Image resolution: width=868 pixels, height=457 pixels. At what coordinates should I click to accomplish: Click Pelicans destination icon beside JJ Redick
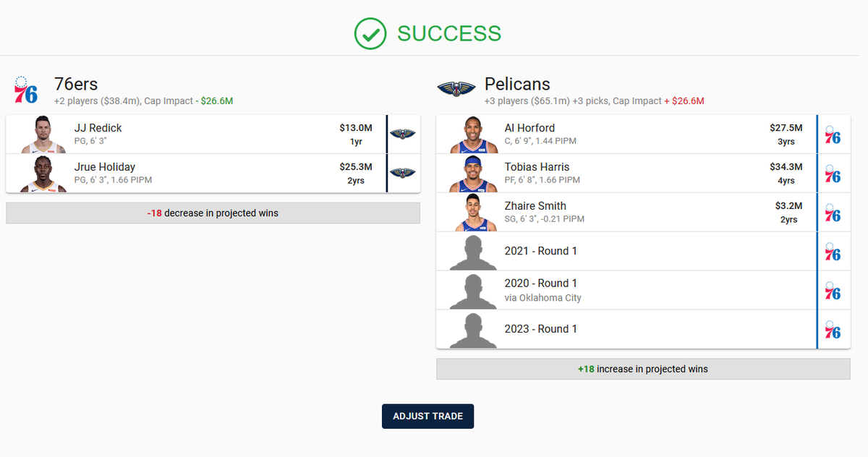(x=403, y=134)
